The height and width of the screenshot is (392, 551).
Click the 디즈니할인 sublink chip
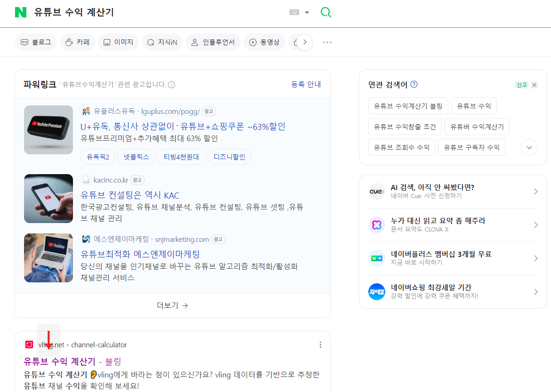229,157
